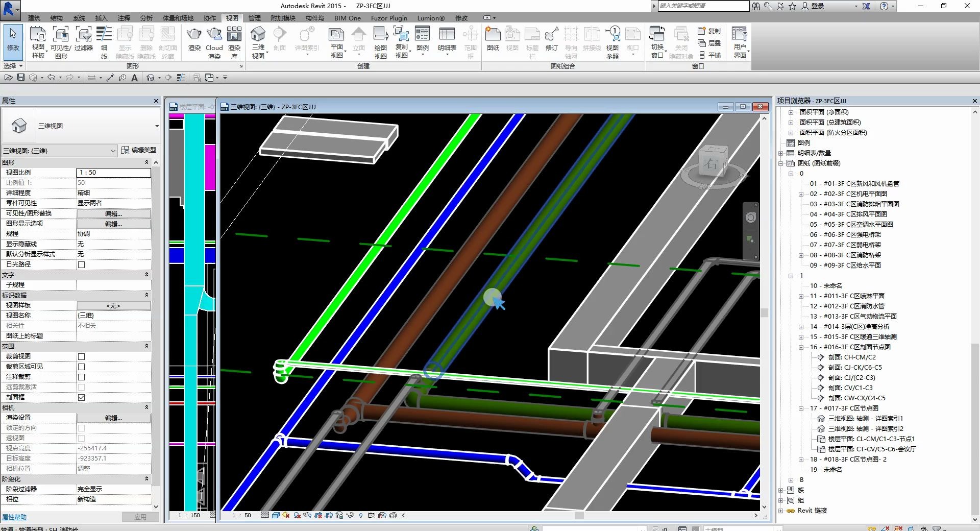Expand the 15 - #015-3F C区暖通三维轴测 node
The height and width of the screenshot is (531, 980).
point(800,336)
